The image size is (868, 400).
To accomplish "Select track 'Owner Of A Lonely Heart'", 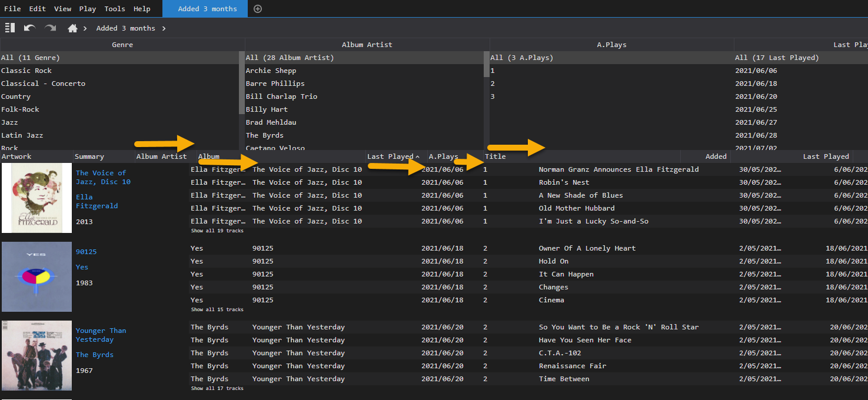I will click(x=587, y=248).
